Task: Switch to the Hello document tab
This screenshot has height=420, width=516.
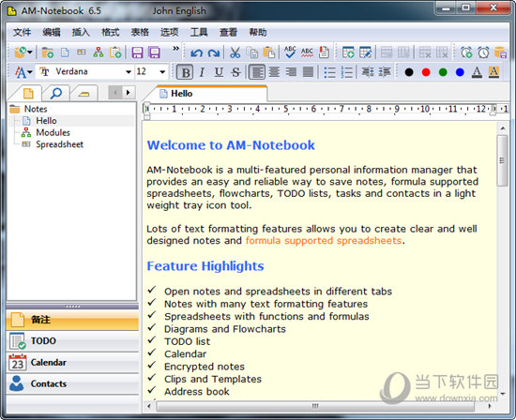Action: 205,94
